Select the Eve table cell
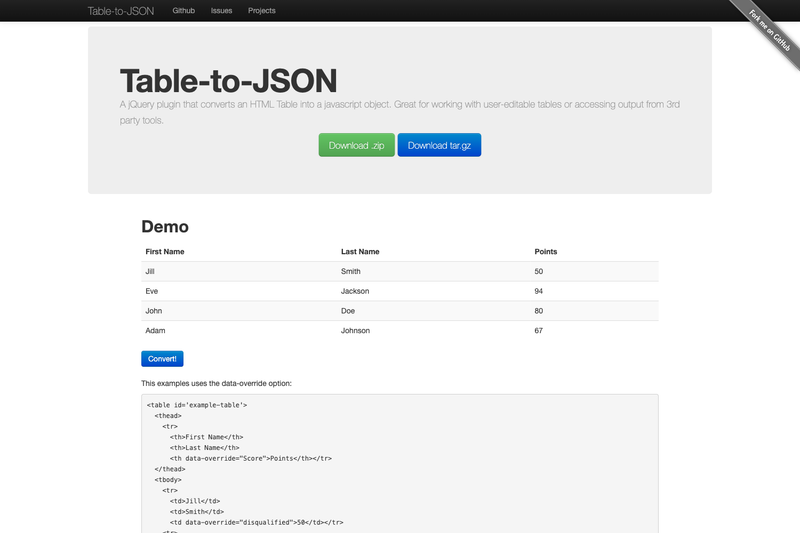This screenshot has width=800, height=533. pos(152,291)
